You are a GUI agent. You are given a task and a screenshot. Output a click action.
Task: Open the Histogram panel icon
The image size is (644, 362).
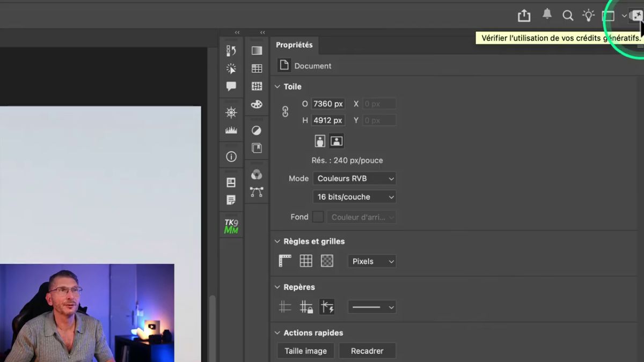point(231,130)
